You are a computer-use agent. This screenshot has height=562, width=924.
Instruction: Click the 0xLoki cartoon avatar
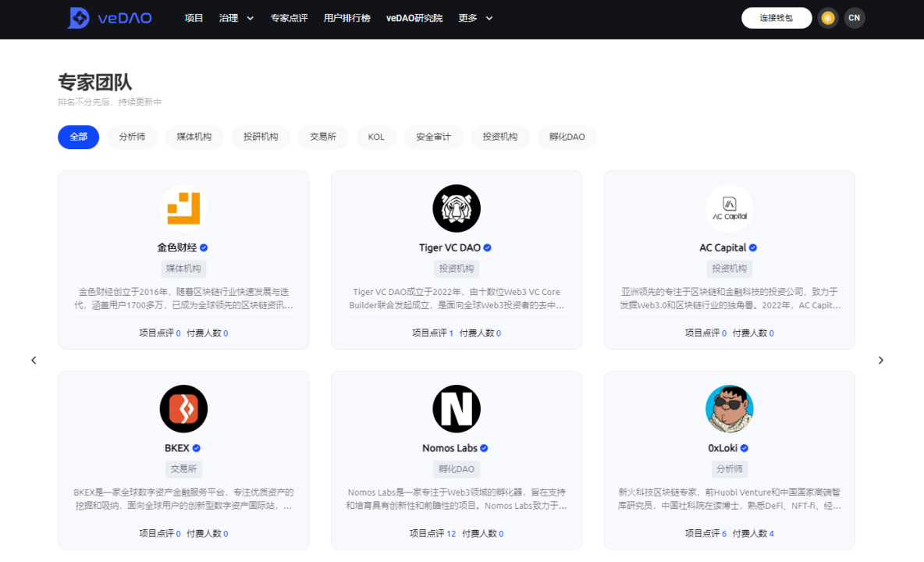(730, 409)
